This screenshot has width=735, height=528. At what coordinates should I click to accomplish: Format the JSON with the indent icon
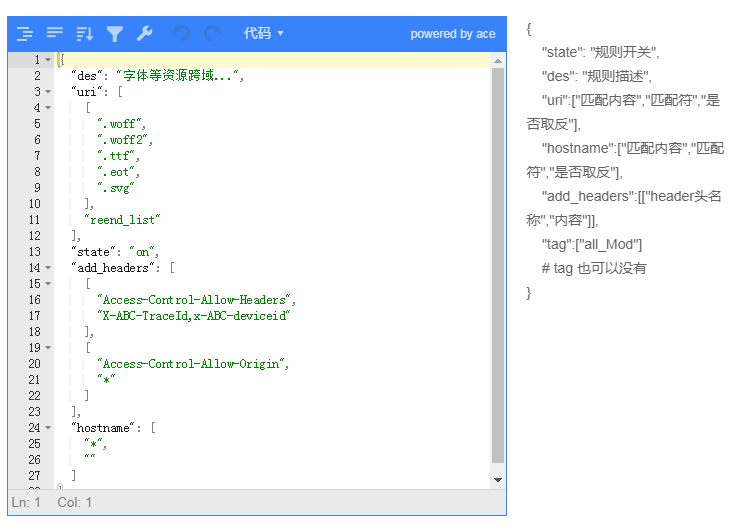pyautogui.click(x=25, y=34)
